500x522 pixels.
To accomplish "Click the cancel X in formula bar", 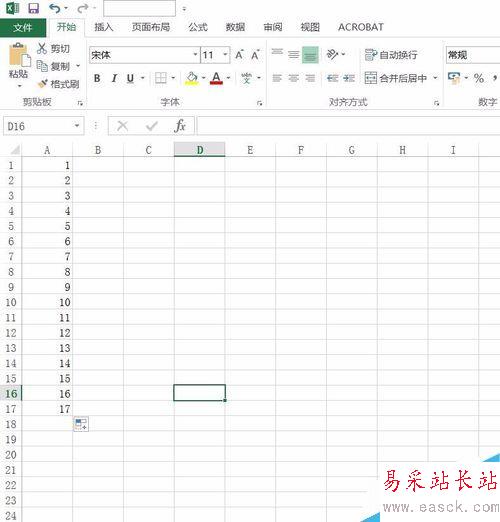I will coord(123,126).
